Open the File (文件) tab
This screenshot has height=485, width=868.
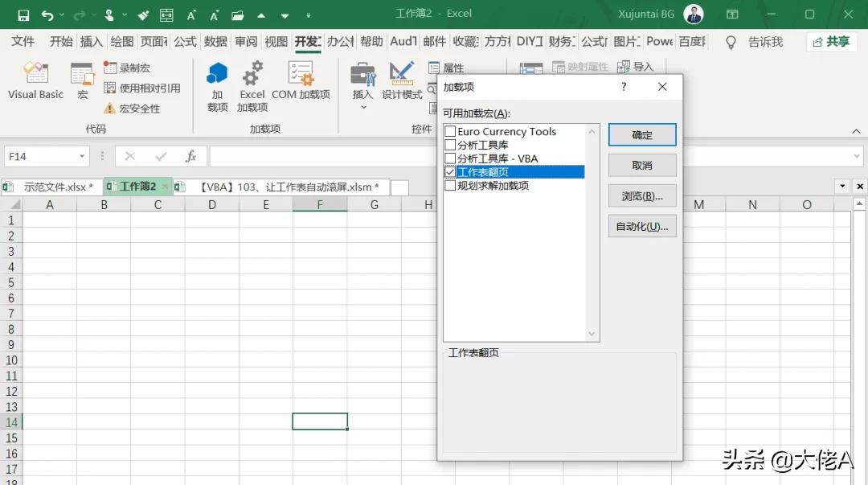tap(23, 42)
